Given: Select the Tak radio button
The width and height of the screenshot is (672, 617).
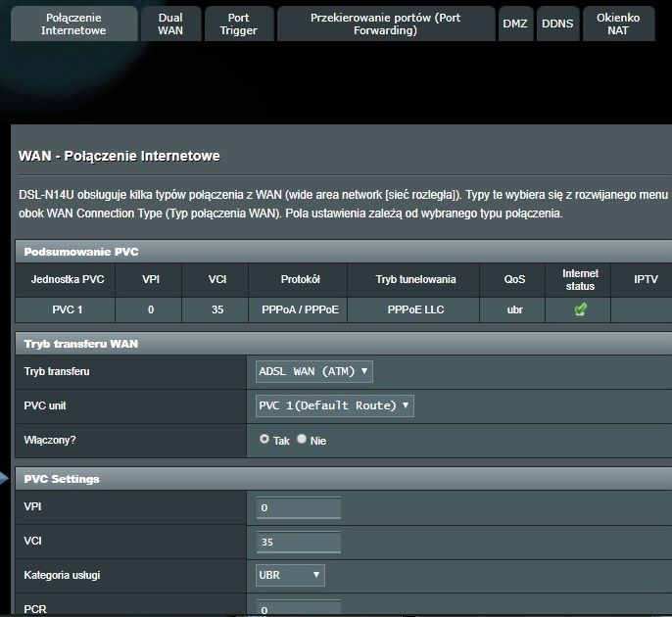Looking at the screenshot, I should 264,440.
